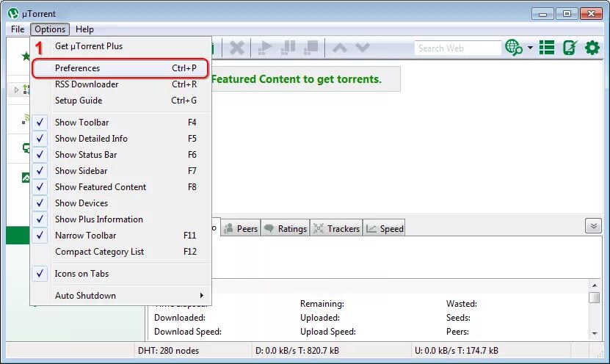Uncheck Show Detailed Info option
The image size is (610, 364).
point(120,139)
